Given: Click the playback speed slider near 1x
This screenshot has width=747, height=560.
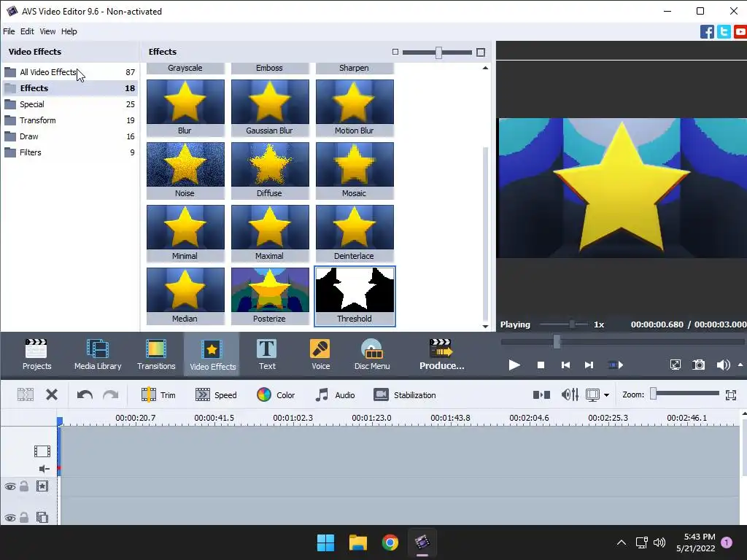Looking at the screenshot, I should click(x=563, y=324).
